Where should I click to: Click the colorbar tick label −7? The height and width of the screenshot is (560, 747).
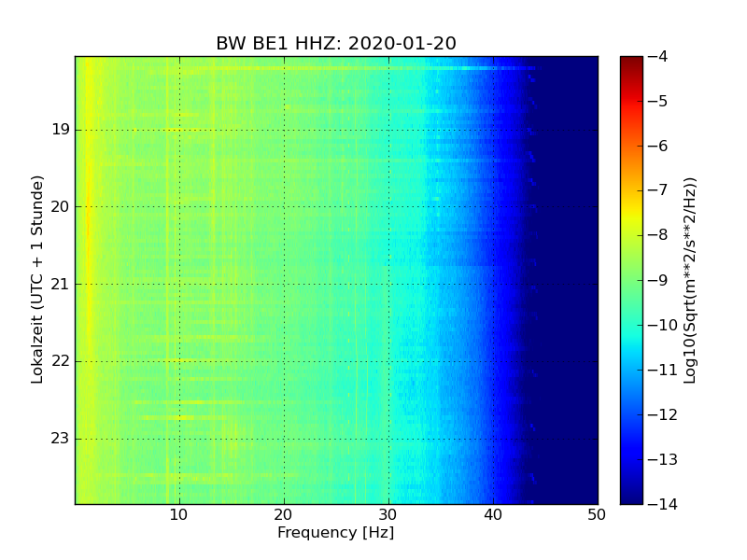coord(658,190)
